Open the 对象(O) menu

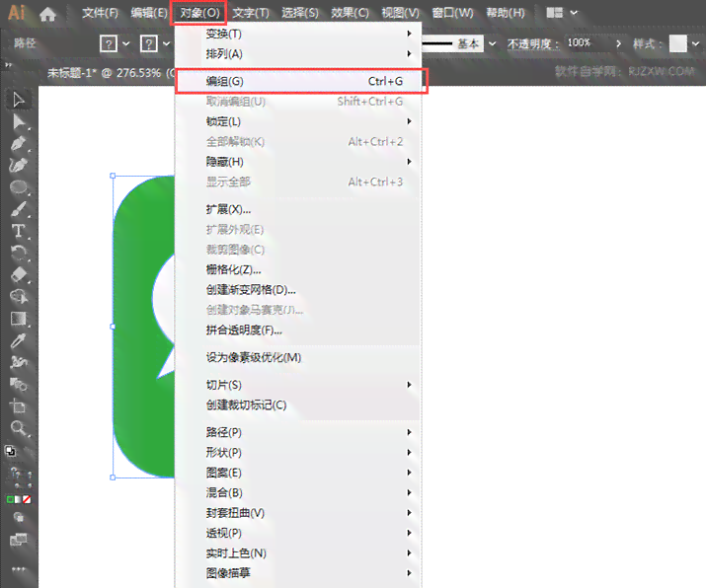pyautogui.click(x=199, y=13)
